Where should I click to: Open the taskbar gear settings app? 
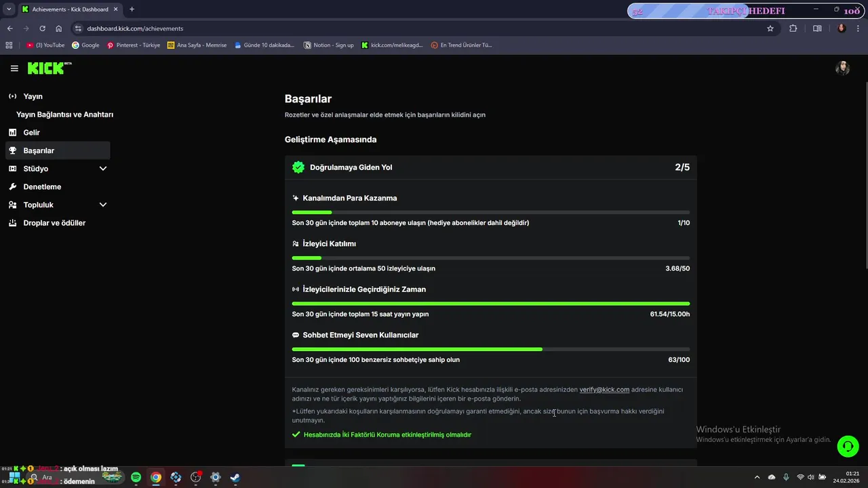tap(216, 477)
